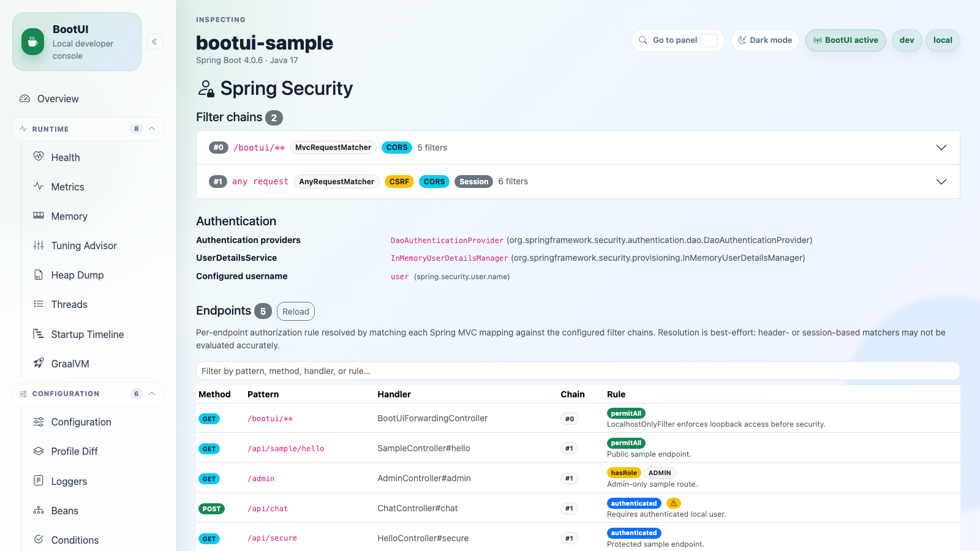Click the Profile Diff layers icon
Viewport: 980px width, 551px height.
click(39, 451)
